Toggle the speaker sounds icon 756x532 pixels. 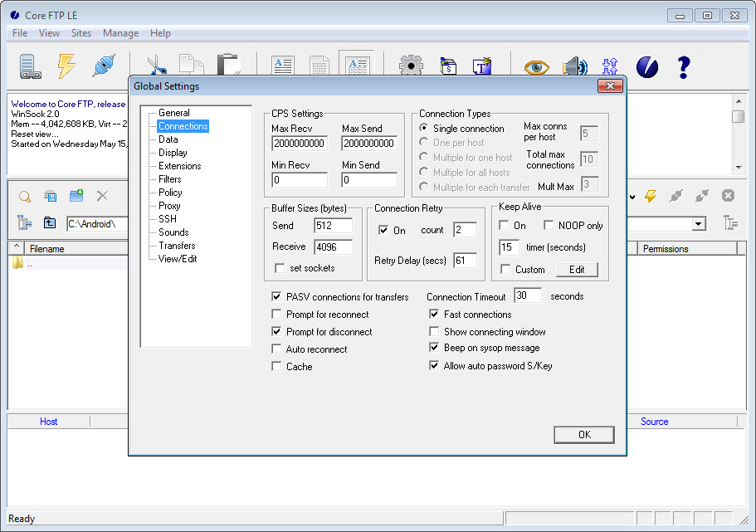(x=574, y=66)
